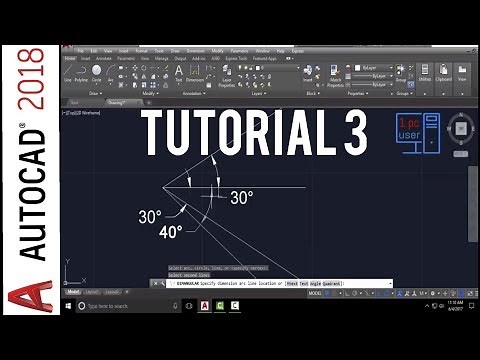Click the viewport Top 2D Wireframe label
Screen dimensions: 480x360
click(81, 113)
